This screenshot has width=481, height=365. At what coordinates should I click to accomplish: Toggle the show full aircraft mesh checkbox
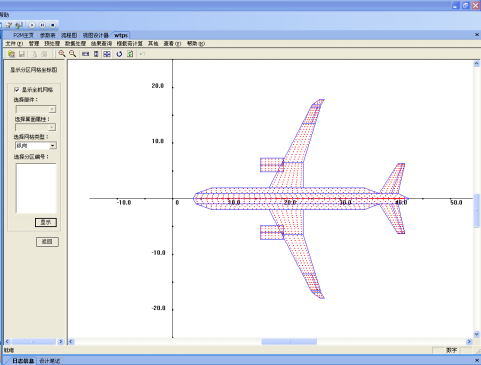point(17,90)
